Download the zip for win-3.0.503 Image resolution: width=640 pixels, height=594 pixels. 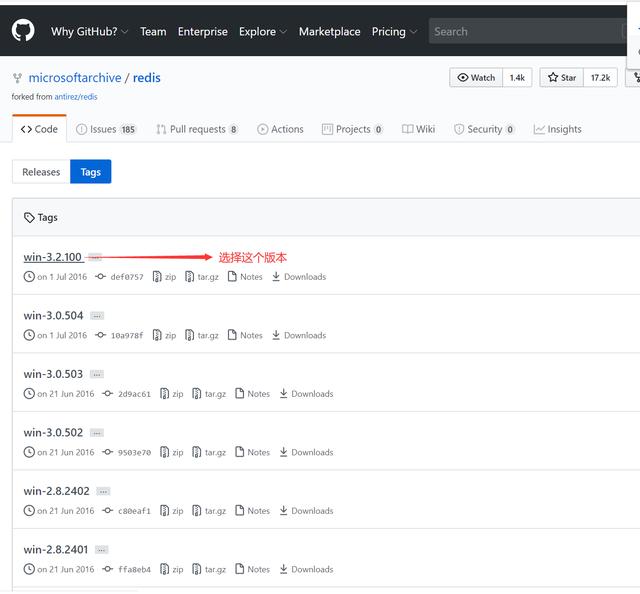tap(171, 394)
